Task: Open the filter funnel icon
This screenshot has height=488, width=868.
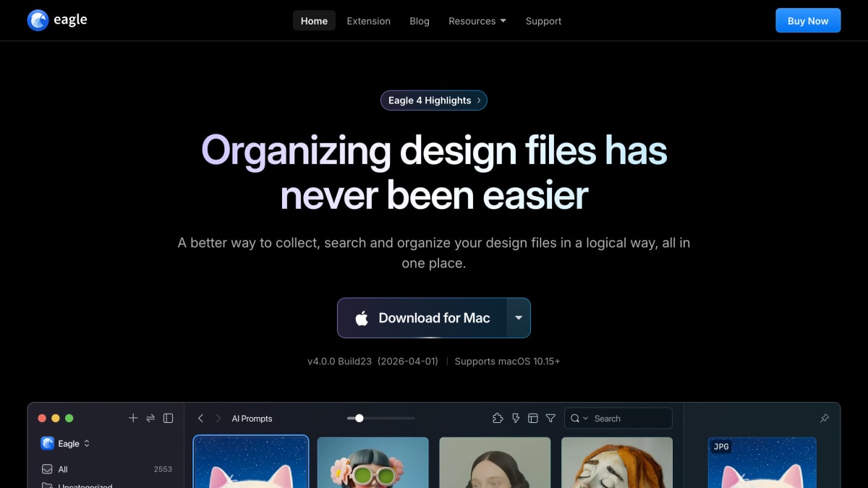Action: [x=550, y=418]
